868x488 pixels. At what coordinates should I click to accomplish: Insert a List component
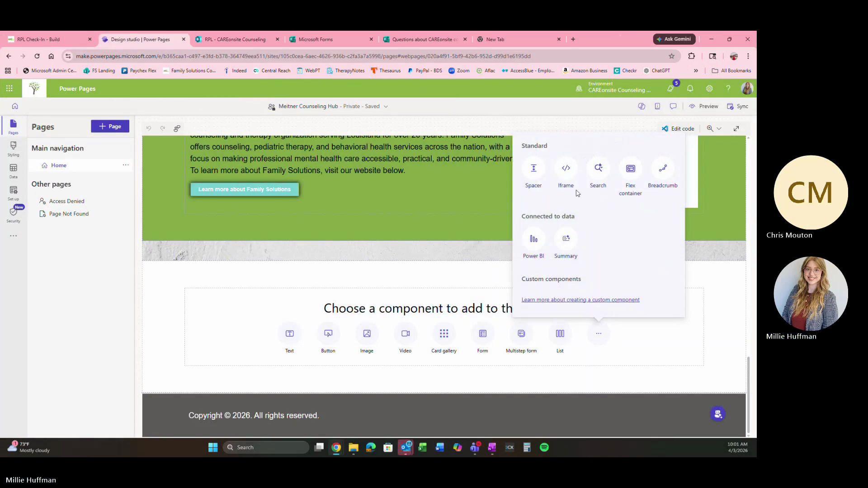(x=560, y=339)
